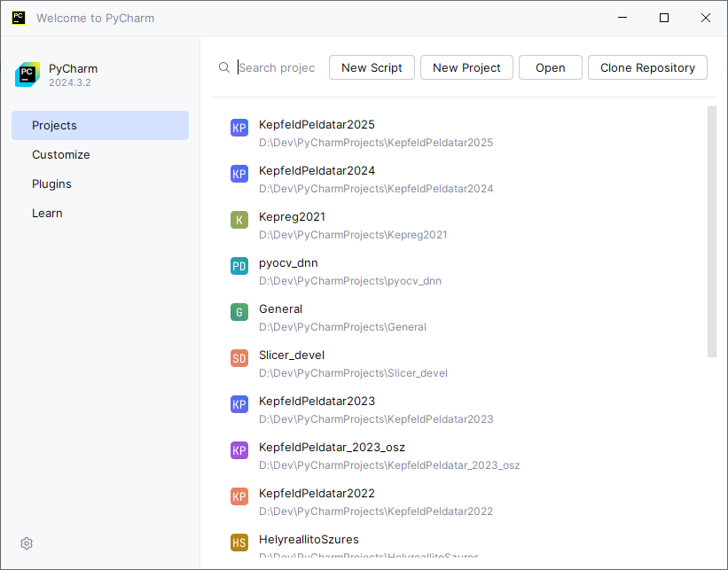Click the PyCharm logo in sidebar

(27, 74)
